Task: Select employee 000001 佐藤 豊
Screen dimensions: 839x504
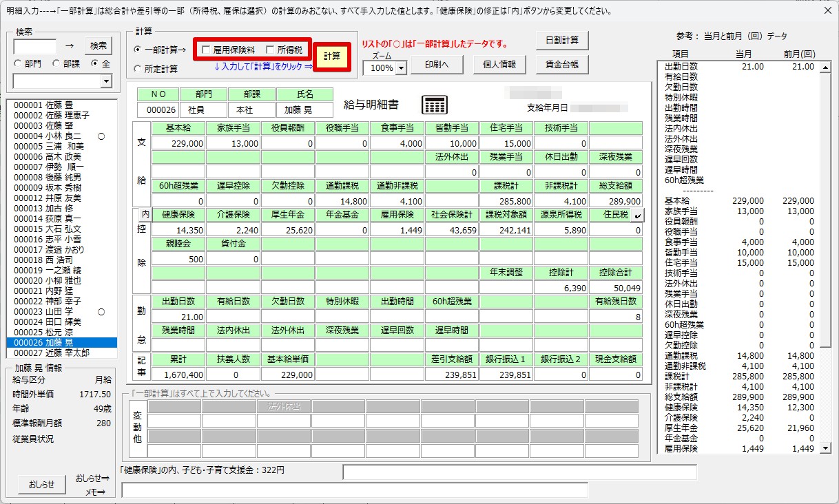Action: click(x=61, y=105)
